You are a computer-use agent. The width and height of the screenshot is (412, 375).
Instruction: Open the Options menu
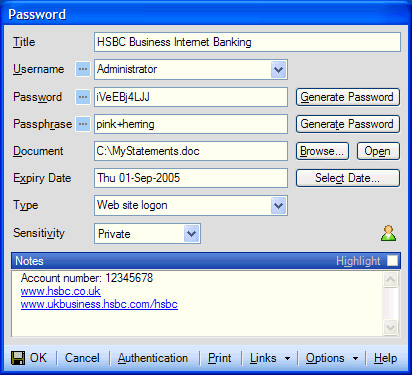[325, 358]
